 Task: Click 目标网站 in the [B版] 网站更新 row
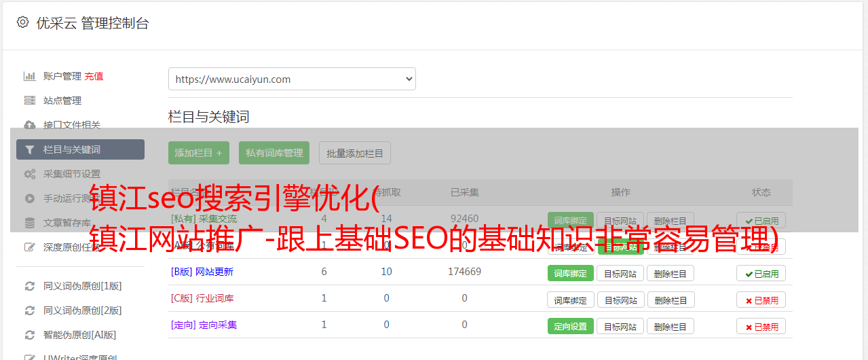[x=620, y=273]
